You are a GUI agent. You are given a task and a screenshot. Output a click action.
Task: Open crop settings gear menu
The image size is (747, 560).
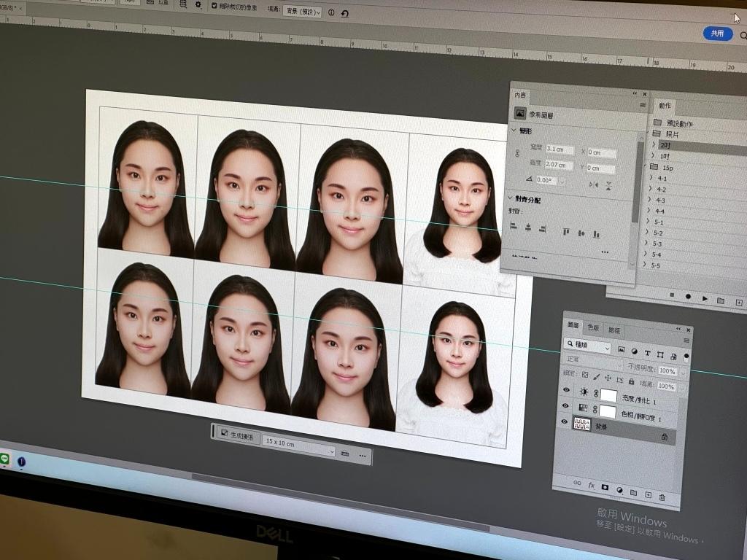point(198,5)
